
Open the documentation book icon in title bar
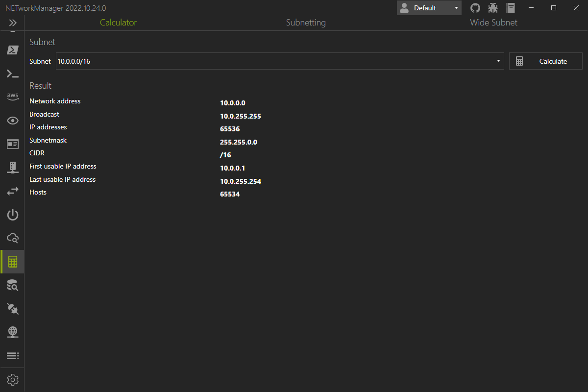click(511, 8)
